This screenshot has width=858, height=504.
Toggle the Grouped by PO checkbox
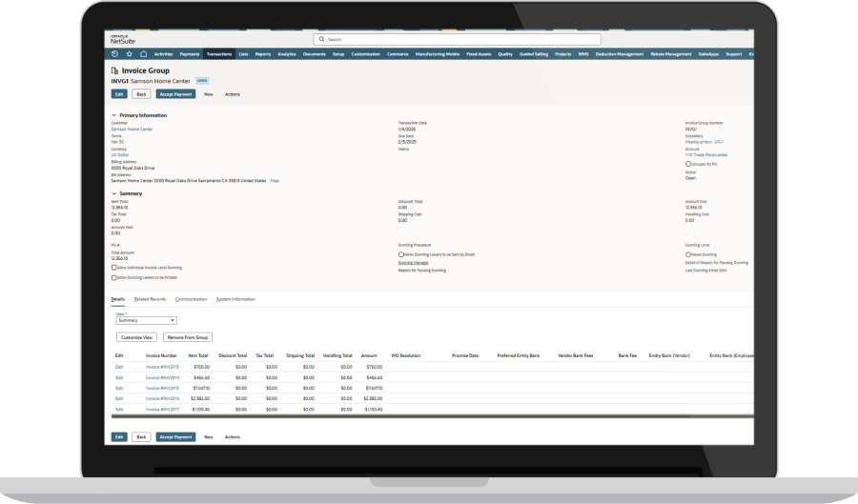pyautogui.click(x=688, y=164)
